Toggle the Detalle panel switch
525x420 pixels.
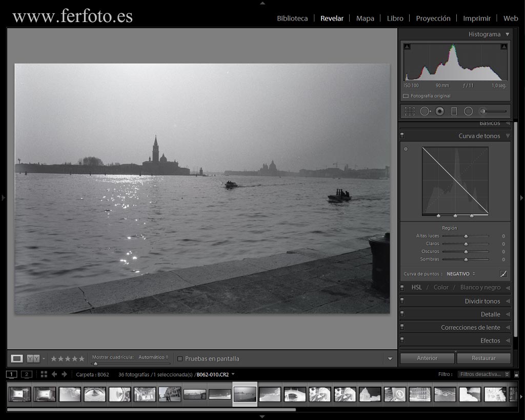[x=402, y=314]
